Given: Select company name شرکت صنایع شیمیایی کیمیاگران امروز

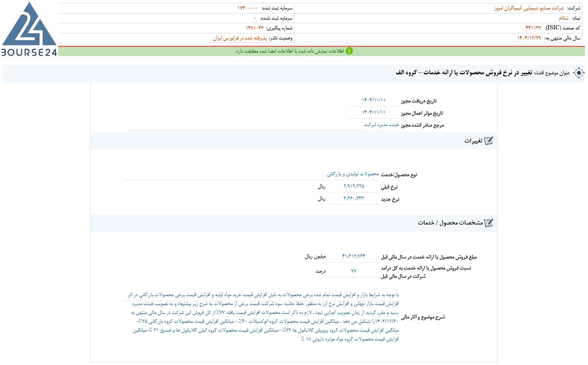Looking at the screenshot, I should (x=529, y=8).
